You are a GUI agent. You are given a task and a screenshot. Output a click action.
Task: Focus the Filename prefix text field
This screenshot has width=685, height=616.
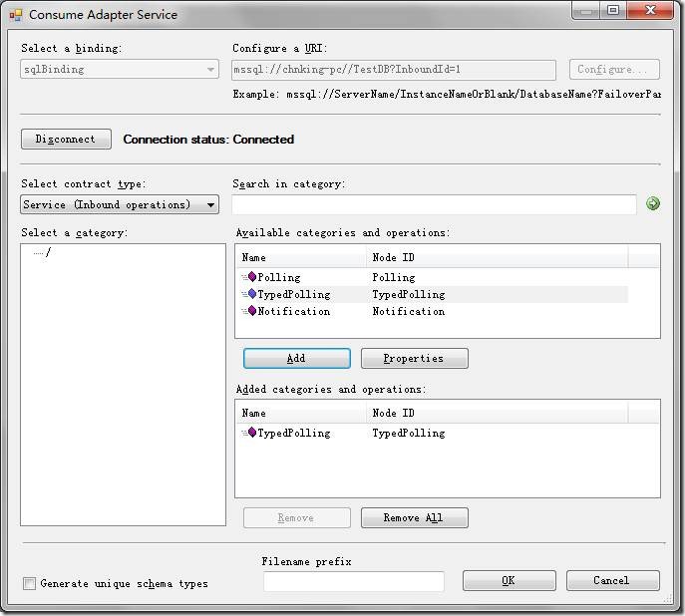[353, 581]
